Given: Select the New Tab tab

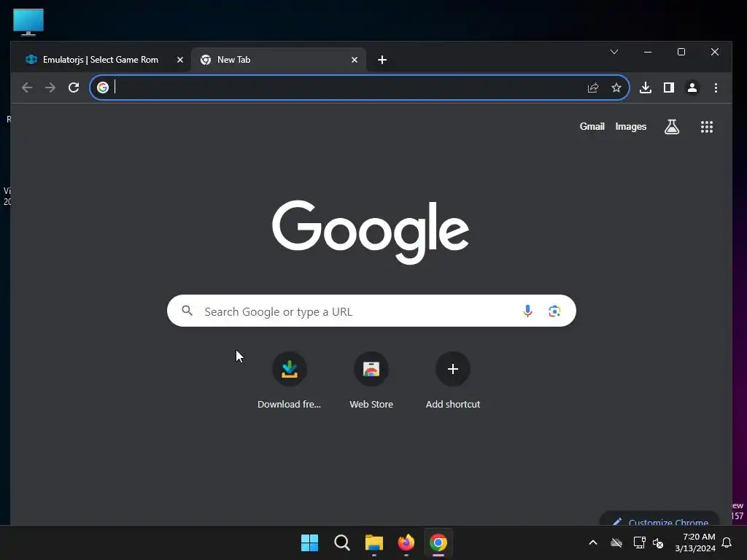Looking at the screenshot, I should coord(279,60).
